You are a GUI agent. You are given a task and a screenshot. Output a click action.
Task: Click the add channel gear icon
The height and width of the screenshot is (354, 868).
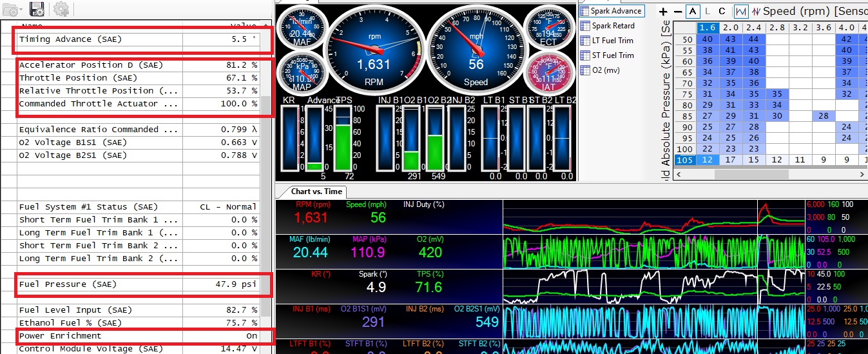[61, 8]
